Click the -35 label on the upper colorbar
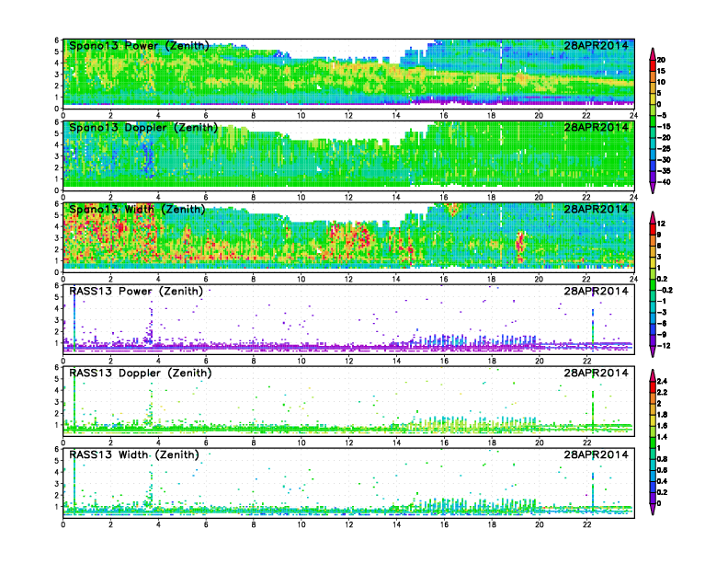Viewport: 728px width, 563px height. [664, 171]
